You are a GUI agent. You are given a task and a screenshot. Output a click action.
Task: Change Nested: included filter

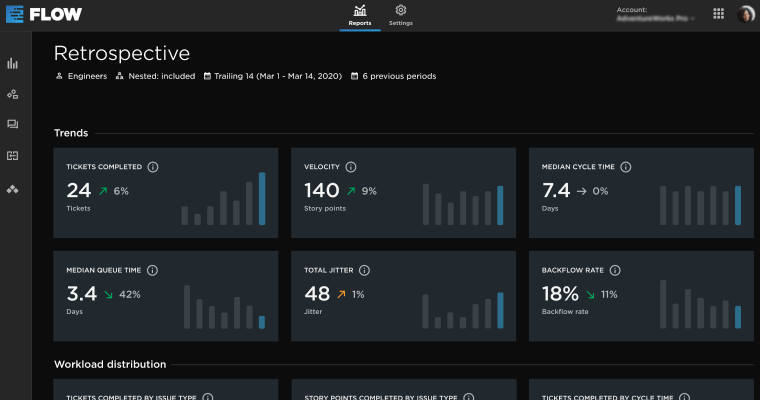(x=156, y=76)
